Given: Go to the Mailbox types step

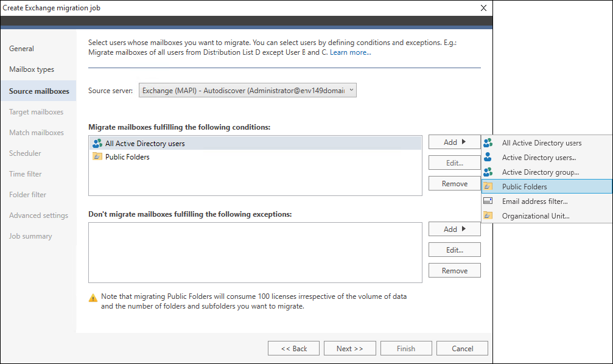Looking at the screenshot, I should point(32,69).
